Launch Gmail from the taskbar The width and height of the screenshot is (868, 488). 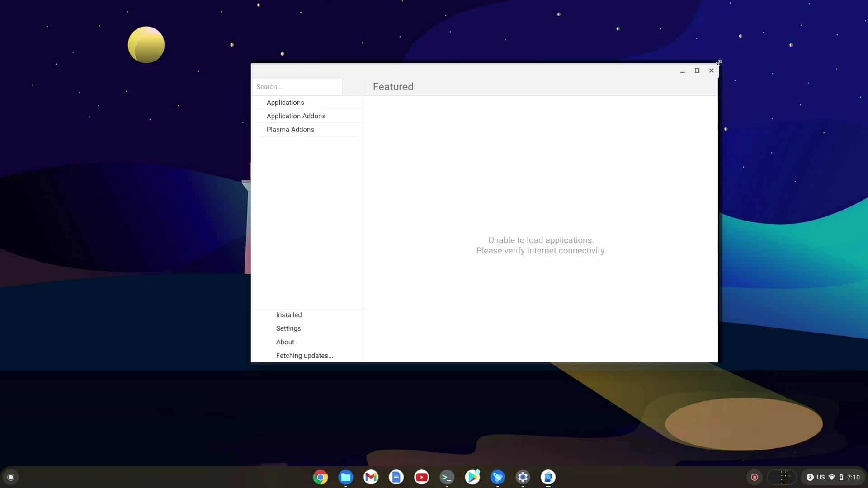[371, 477]
